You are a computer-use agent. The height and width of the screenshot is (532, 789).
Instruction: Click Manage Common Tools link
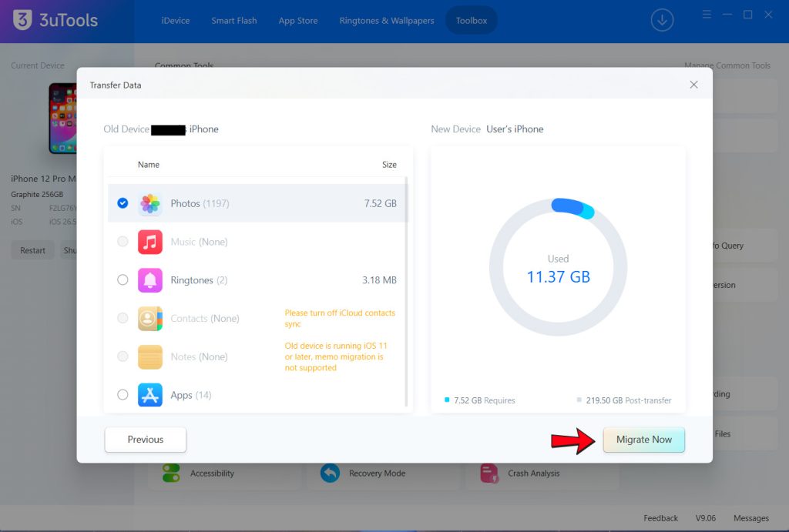point(727,65)
